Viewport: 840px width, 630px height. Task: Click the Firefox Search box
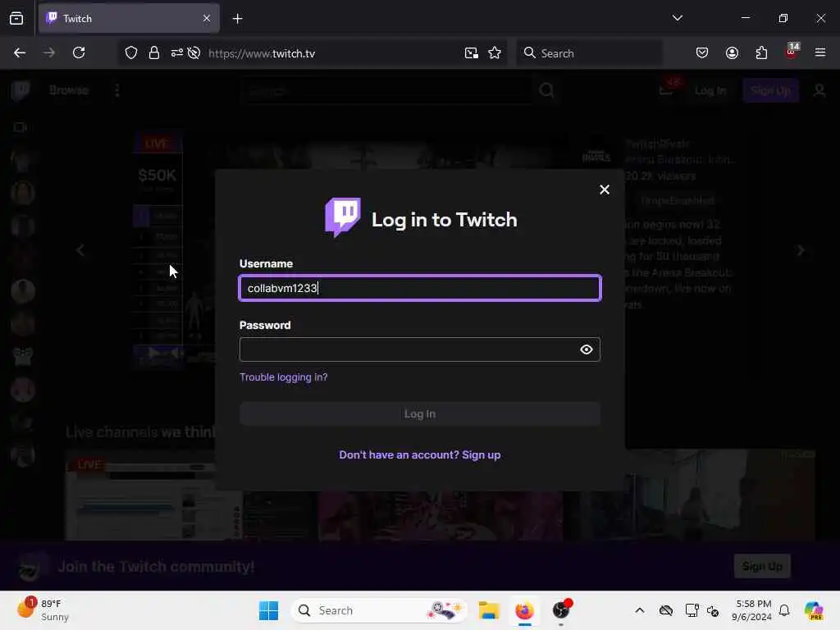tap(589, 52)
